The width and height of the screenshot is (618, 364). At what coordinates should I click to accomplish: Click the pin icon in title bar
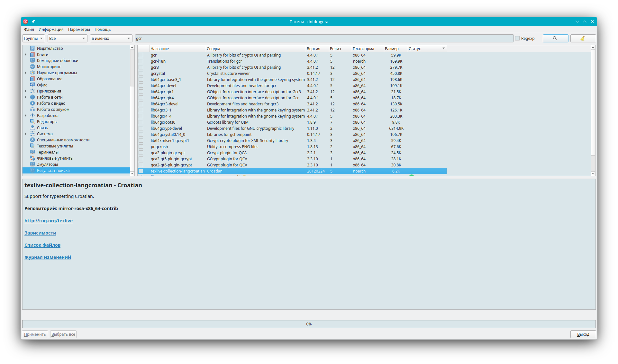tap(33, 22)
